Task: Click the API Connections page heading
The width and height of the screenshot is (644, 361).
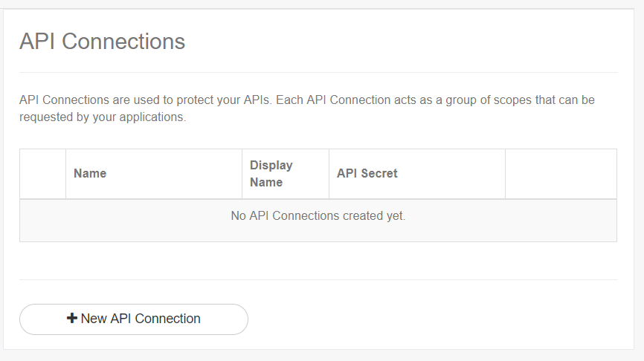Action: (x=102, y=42)
